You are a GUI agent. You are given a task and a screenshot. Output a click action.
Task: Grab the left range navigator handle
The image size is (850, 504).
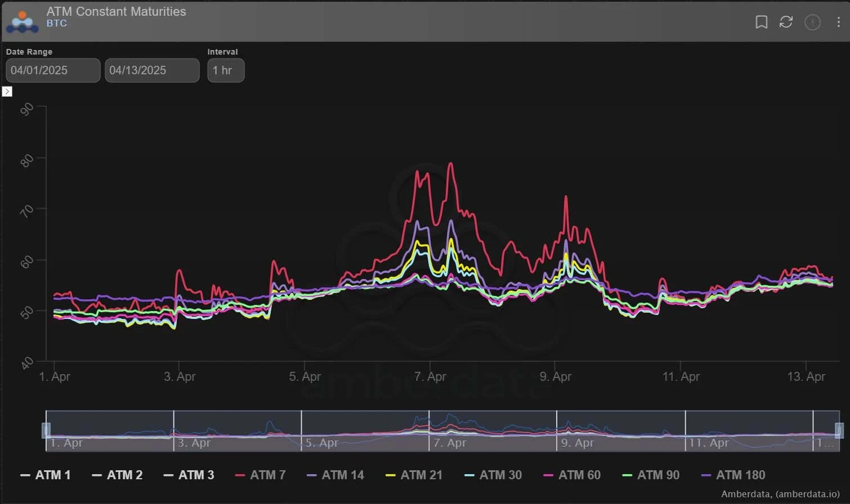(46, 431)
